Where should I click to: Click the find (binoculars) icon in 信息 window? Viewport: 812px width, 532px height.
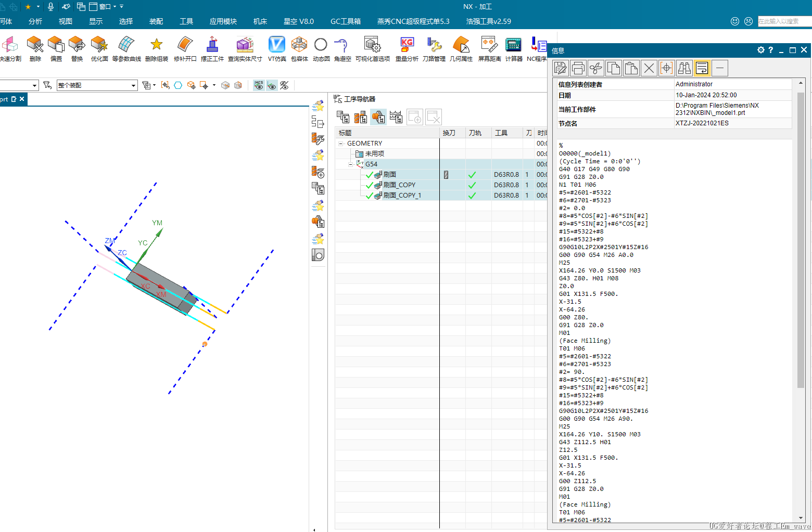pyautogui.click(x=684, y=68)
